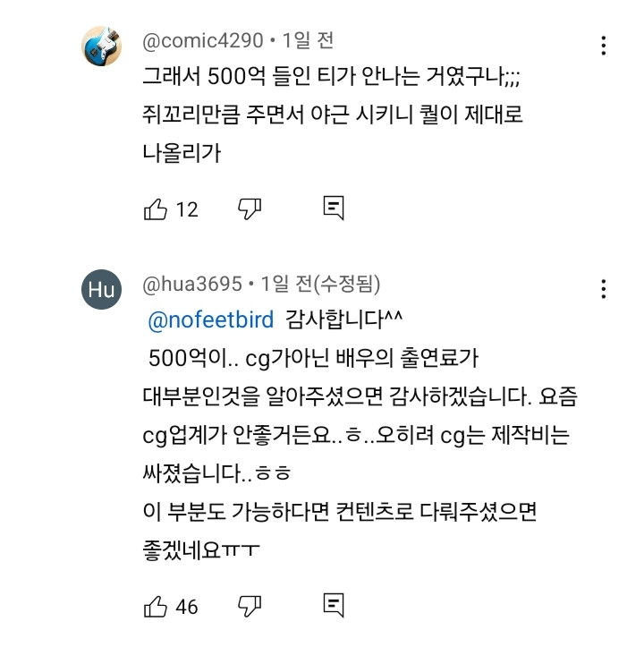This screenshot has height=647, width=644.
Task: Click the comment text starting "그래서 500억"
Action: click(x=331, y=77)
